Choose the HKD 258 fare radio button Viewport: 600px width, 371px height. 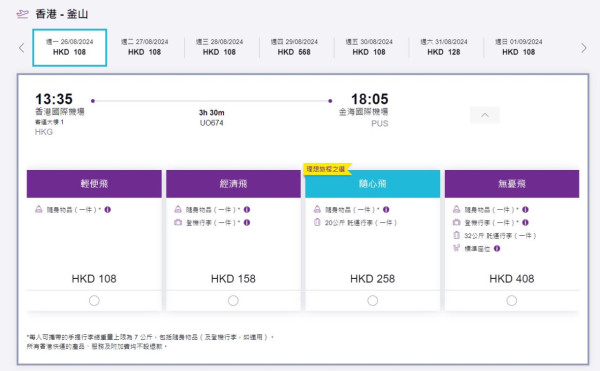(373, 301)
